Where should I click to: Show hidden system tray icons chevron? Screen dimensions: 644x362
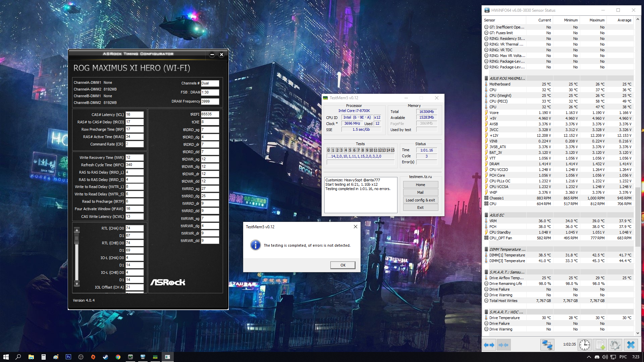589,357
